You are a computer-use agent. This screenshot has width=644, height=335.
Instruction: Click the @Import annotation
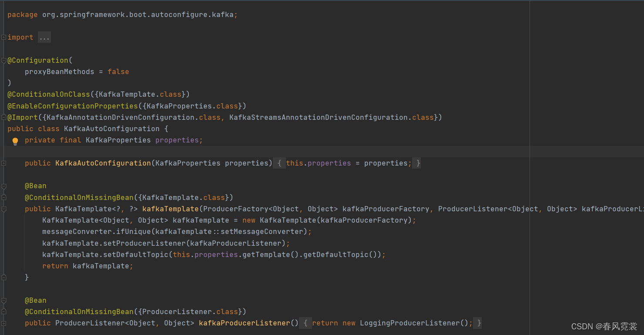[x=23, y=117]
